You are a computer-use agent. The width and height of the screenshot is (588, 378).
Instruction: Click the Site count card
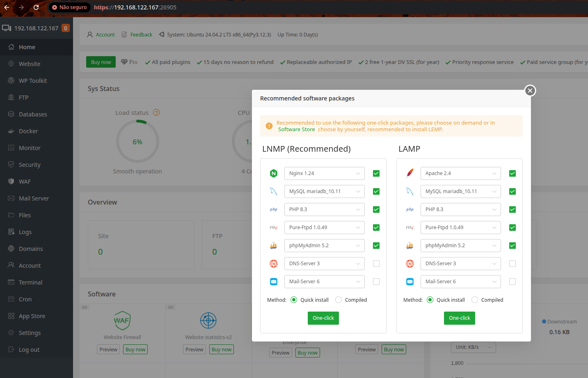141,245
